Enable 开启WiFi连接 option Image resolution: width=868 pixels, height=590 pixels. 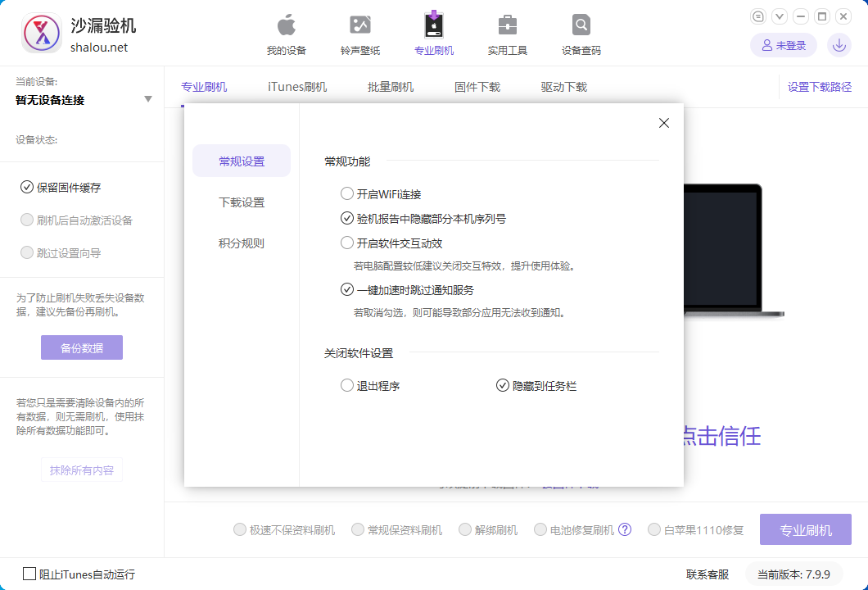coord(348,194)
